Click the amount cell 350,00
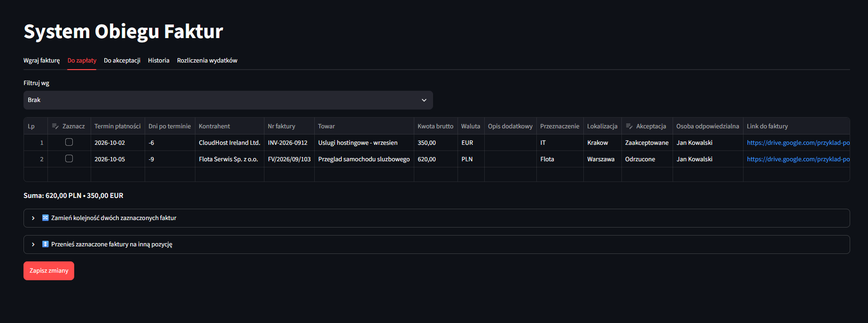The image size is (868, 323). [436, 142]
